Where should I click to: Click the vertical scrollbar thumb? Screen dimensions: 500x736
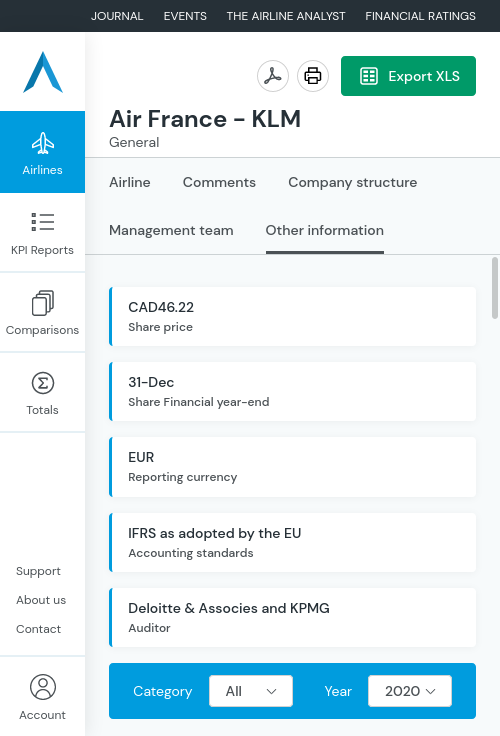coord(495,288)
